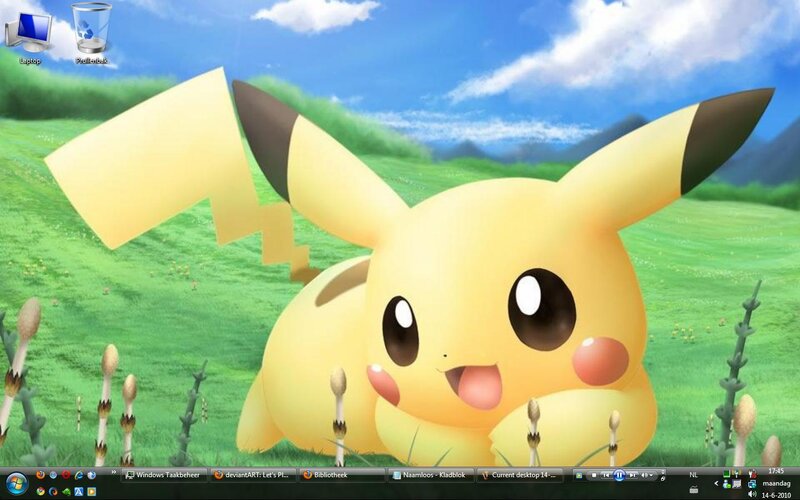Open the media toolbar volume dropdown arrow

(x=652, y=475)
